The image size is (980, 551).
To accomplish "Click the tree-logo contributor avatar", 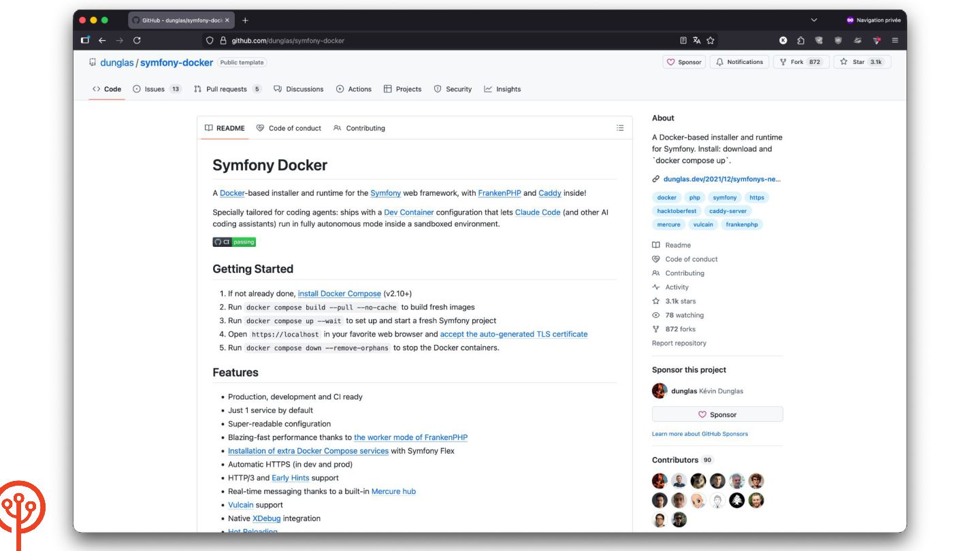I will [737, 501].
